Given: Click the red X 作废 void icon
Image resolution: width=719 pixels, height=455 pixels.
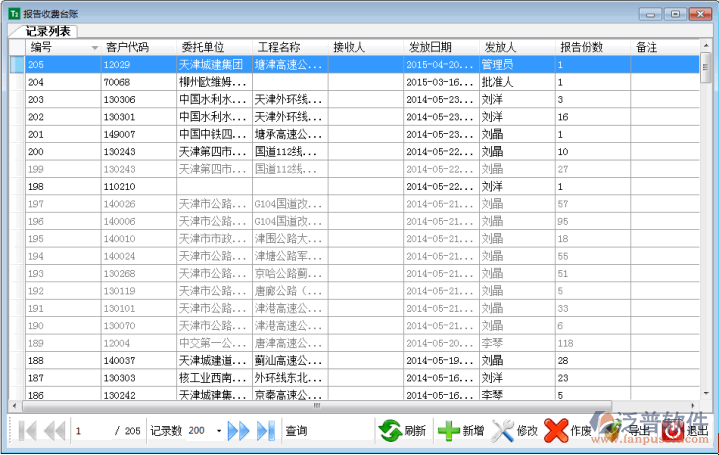Looking at the screenshot, I should 556,431.
